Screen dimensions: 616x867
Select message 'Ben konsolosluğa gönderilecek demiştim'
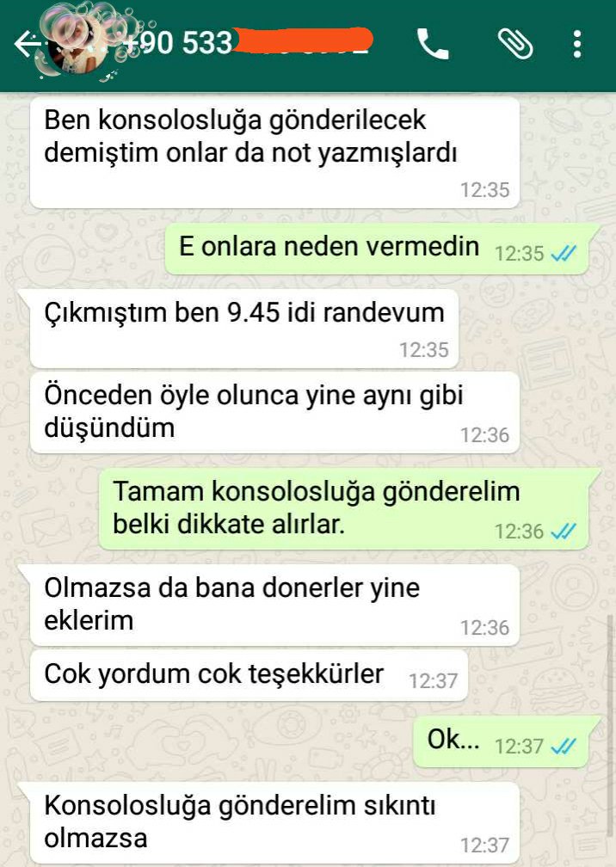click(x=274, y=152)
